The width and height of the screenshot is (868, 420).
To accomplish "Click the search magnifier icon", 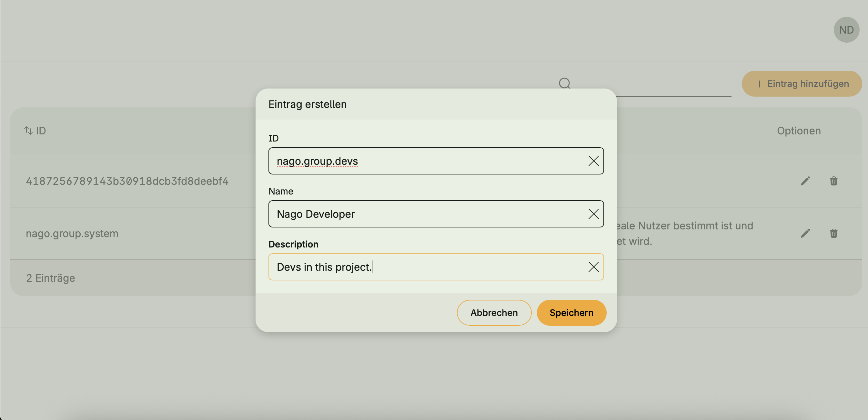I will click(x=564, y=83).
